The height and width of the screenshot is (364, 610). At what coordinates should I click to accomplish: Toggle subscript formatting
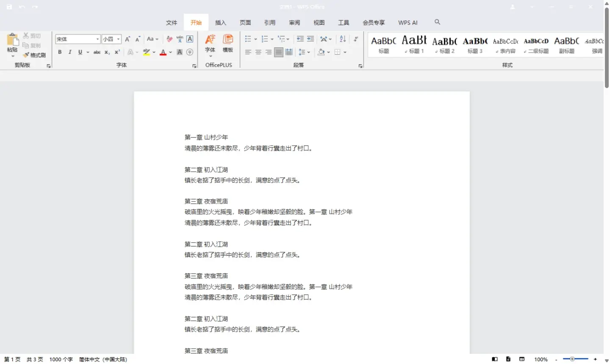click(107, 52)
